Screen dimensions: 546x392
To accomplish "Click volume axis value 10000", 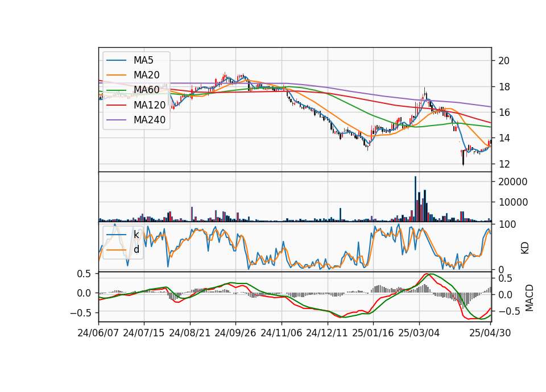I will coord(513,202).
